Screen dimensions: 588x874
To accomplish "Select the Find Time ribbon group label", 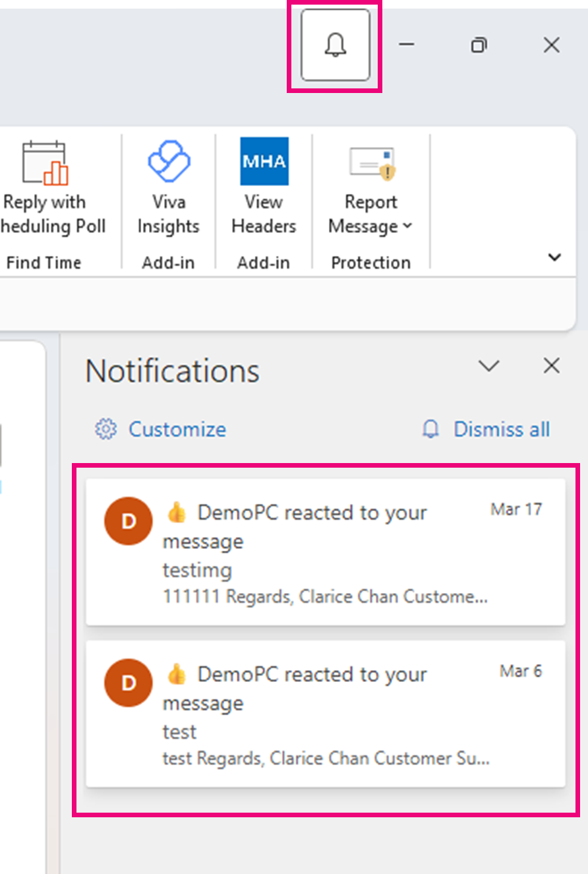I will 44,262.
